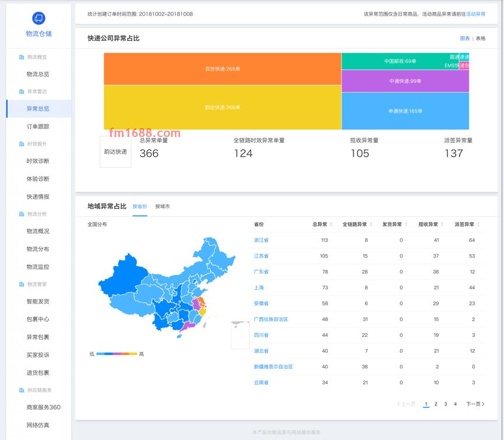The height and width of the screenshot is (440, 504).
Task: Click the 物流管家 section icon
Action: click(22, 284)
